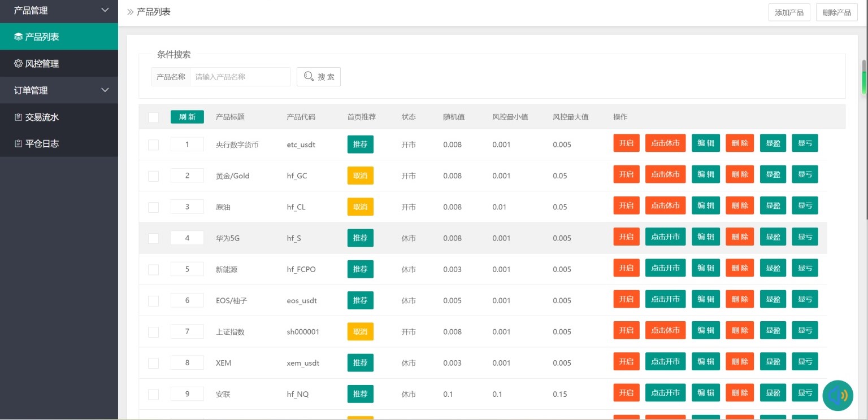Click the 风控最大值 column header
This screenshot has width=868, height=420.
[x=571, y=117]
